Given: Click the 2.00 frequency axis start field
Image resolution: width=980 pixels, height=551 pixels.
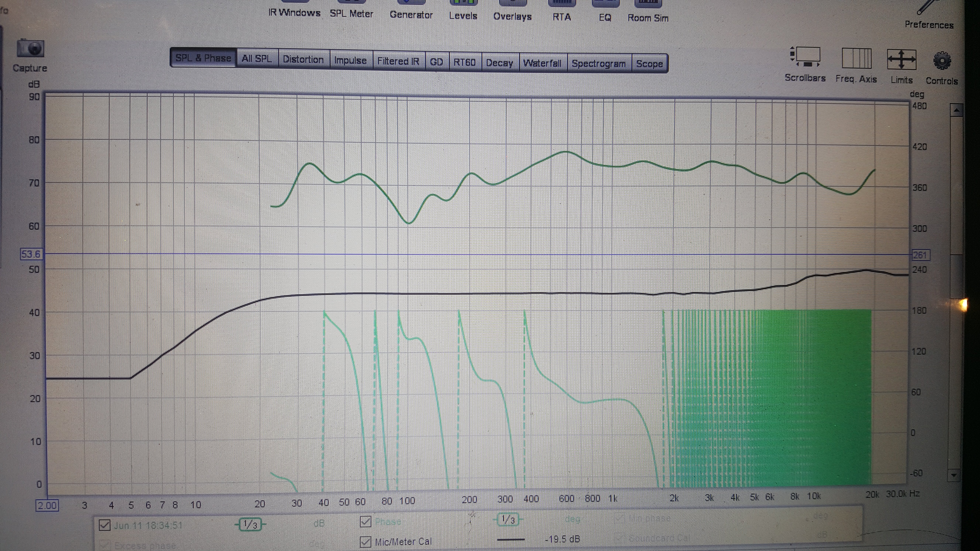Looking at the screenshot, I should pos(47,505).
